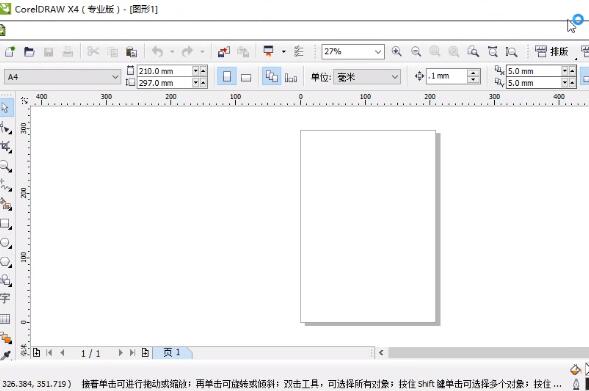Select the Table tool in toolbox
Image resolution: width=589 pixels, height=391 pixels.
5,319
